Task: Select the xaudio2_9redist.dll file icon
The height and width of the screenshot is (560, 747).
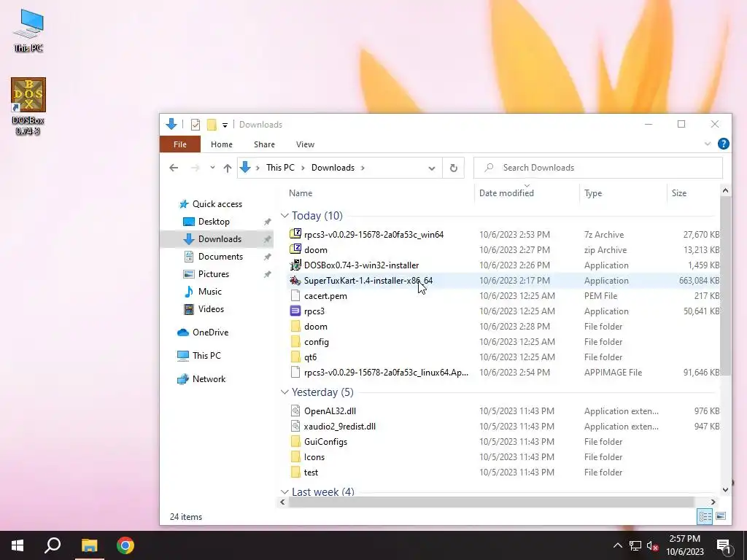Action: [x=295, y=426]
